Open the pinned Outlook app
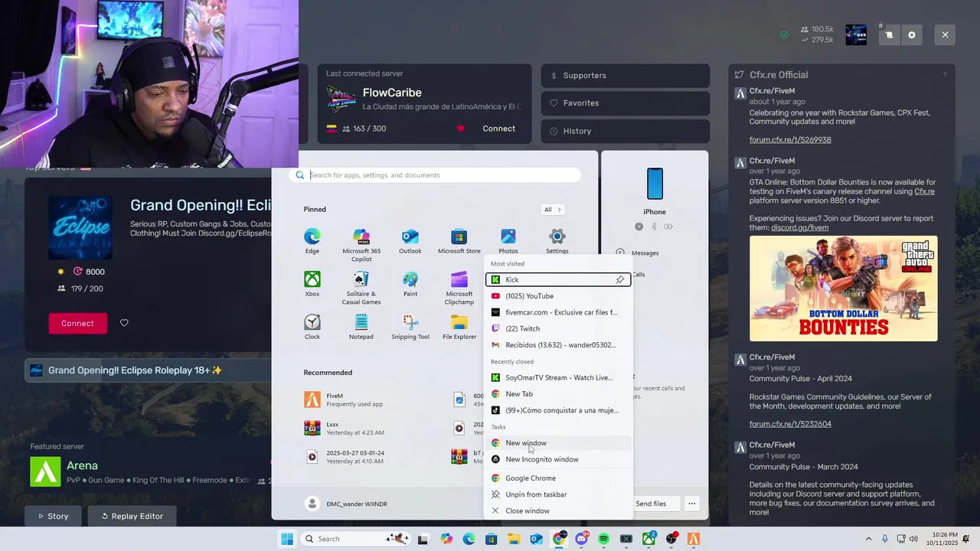Screen dimensions: 980x551 [410, 241]
